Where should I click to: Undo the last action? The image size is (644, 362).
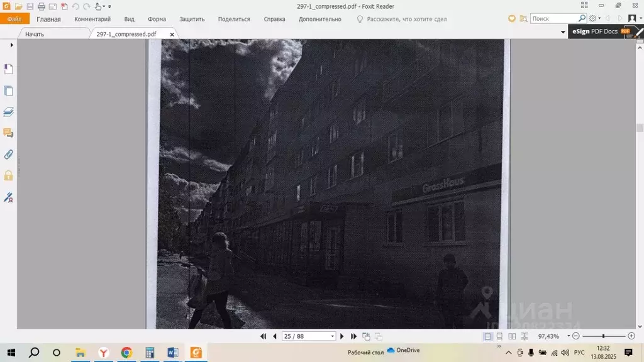point(75,6)
